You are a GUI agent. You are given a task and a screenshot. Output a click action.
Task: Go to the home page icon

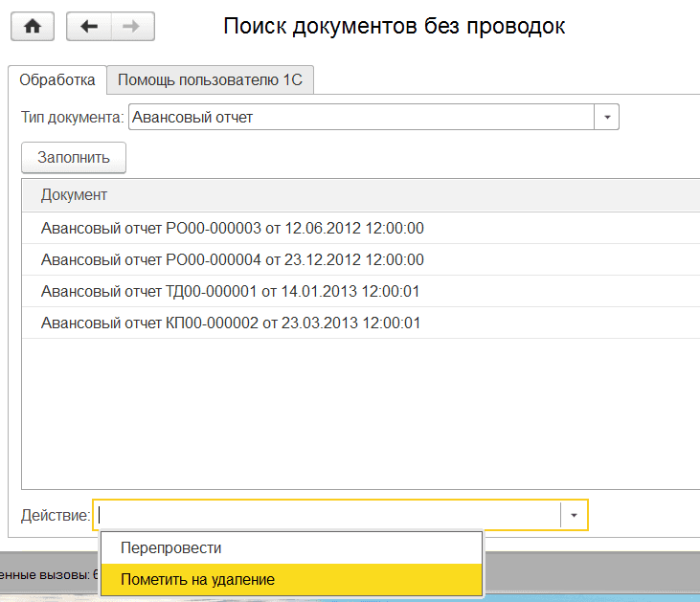(33, 27)
